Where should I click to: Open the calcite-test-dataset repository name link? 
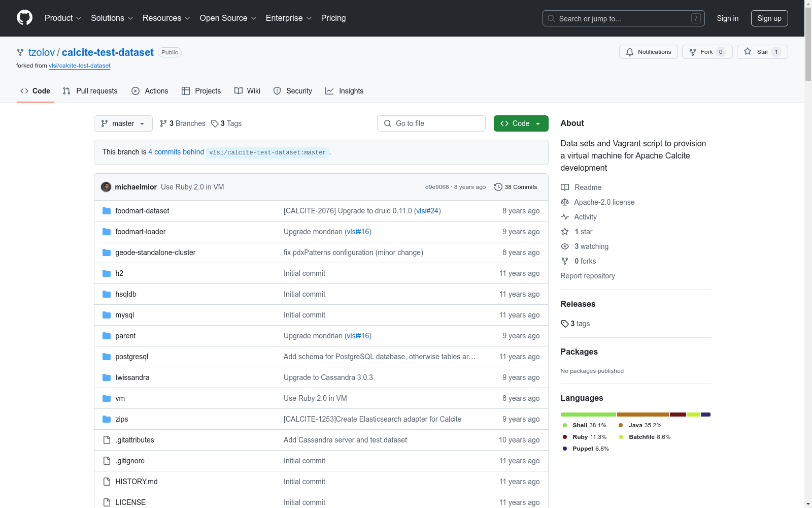[108, 52]
